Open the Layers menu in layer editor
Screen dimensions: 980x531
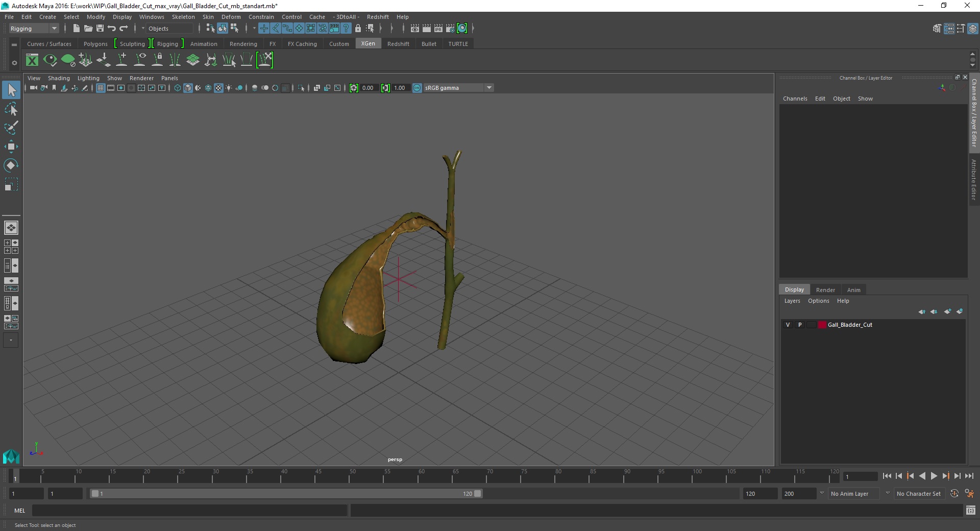(x=792, y=301)
